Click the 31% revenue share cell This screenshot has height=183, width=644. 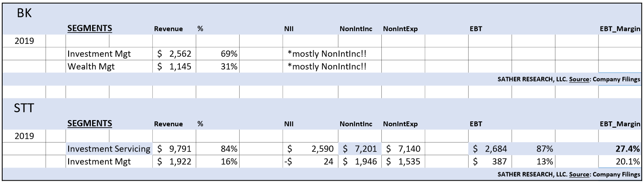click(x=217, y=66)
